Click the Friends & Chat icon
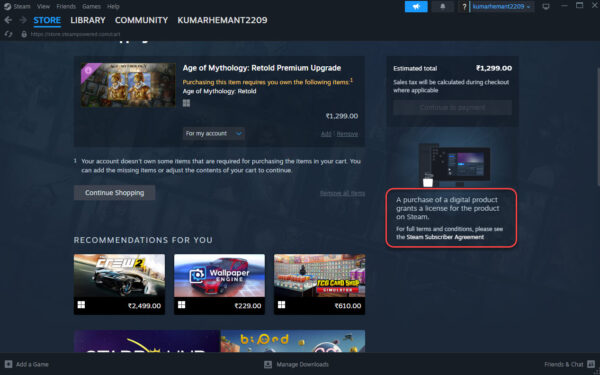This screenshot has width=600, height=375. (591, 364)
